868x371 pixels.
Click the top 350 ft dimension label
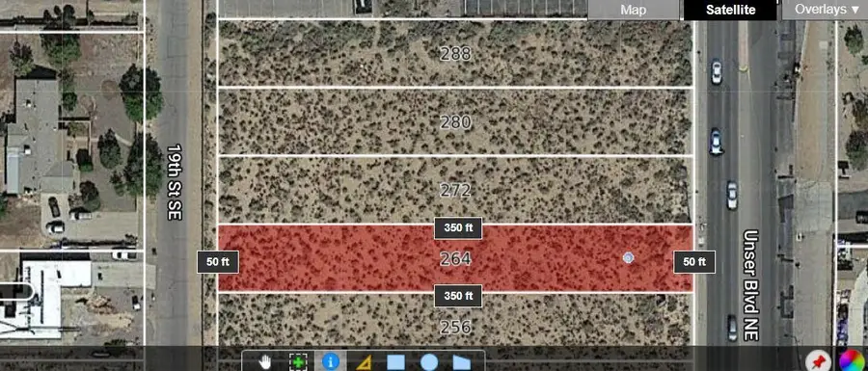tap(458, 227)
